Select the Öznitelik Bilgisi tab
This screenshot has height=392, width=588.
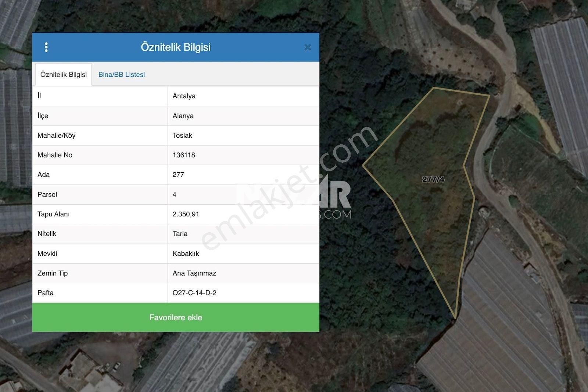pos(63,74)
